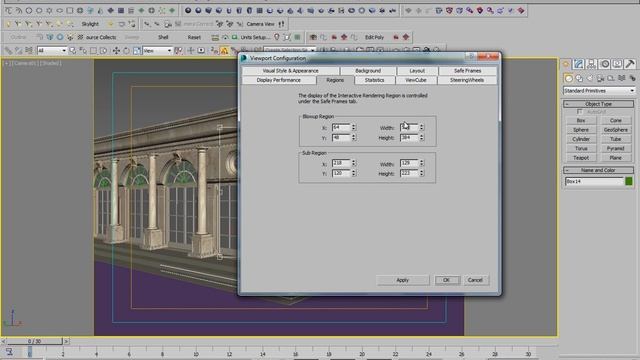Image resolution: width=640 pixels, height=360 pixels.
Task: Open the [Shaded] viewport label menu
Action: 51,63
